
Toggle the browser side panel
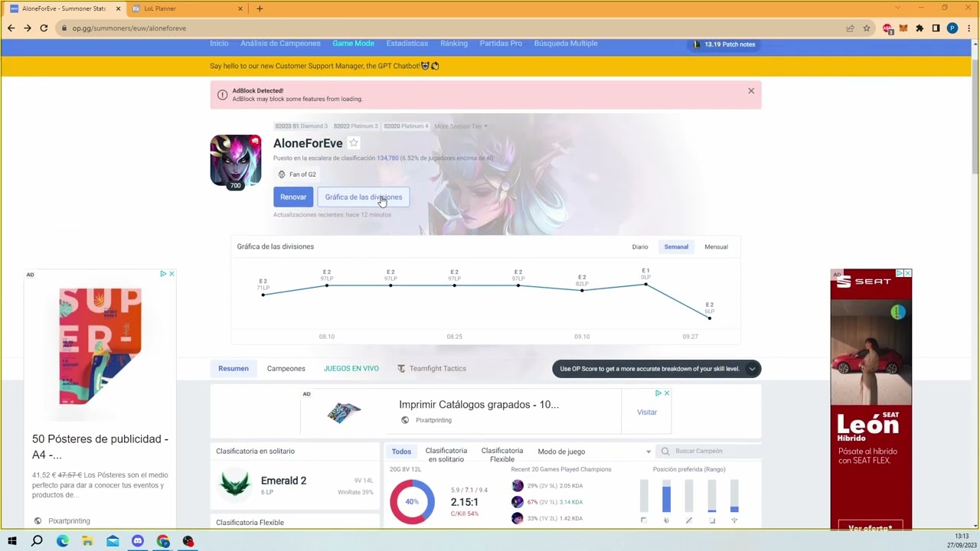click(936, 28)
